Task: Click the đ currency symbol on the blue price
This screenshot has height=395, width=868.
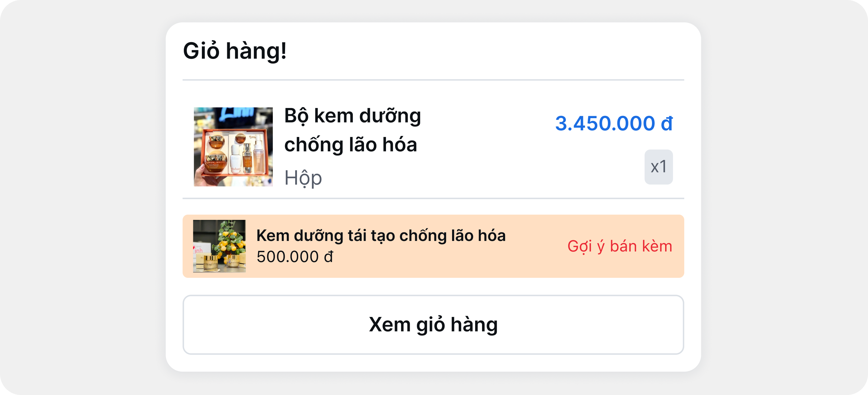Action: pyautogui.click(x=666, y=123)
